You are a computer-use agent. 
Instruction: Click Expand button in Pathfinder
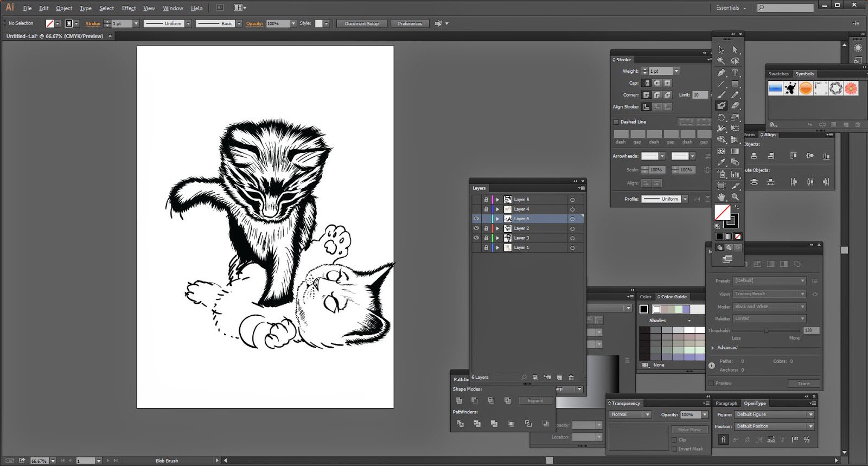(535, 400)
